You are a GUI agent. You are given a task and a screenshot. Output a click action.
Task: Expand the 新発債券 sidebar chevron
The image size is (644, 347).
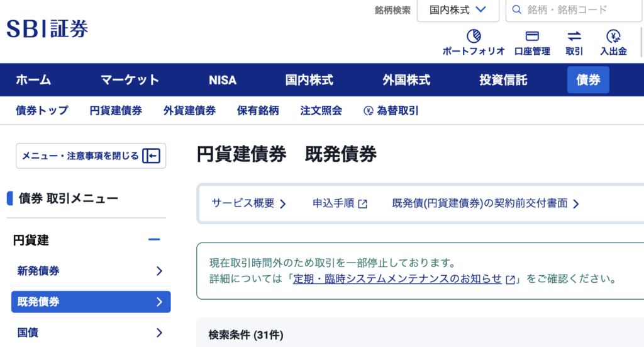click(x=159, y=271)
